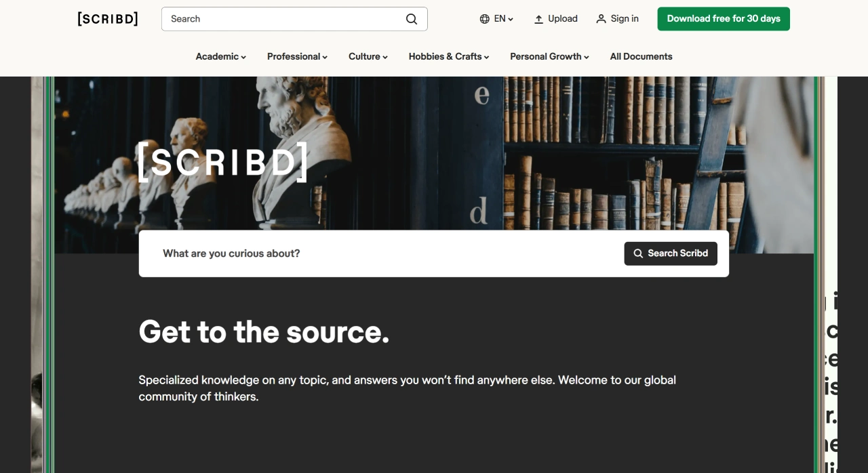Click the Search Scribd button
868x473 pixels.
coord(671,253)
